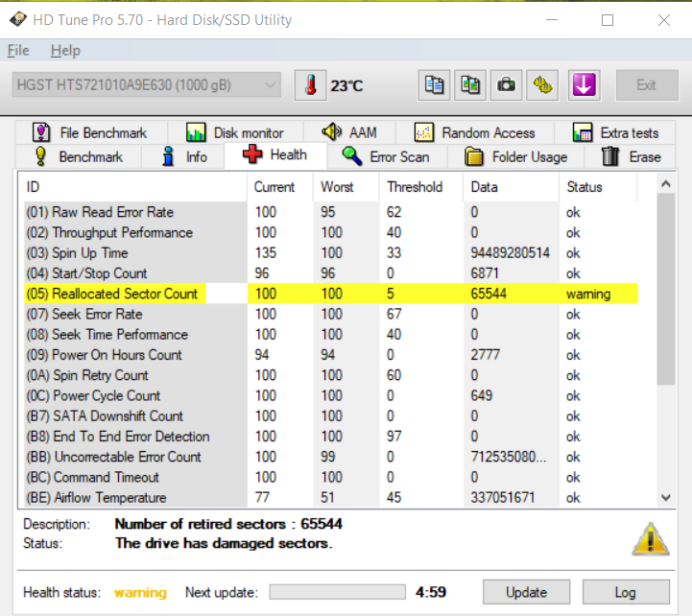Click the 2777 power on hours value
Image resolution: width=692 pixels, height=616 pixels.
point(485,355)
